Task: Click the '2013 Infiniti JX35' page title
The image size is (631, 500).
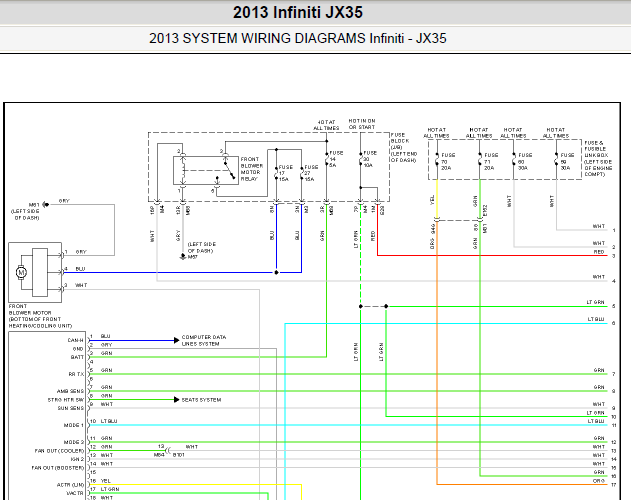Action: coord(298,12)
